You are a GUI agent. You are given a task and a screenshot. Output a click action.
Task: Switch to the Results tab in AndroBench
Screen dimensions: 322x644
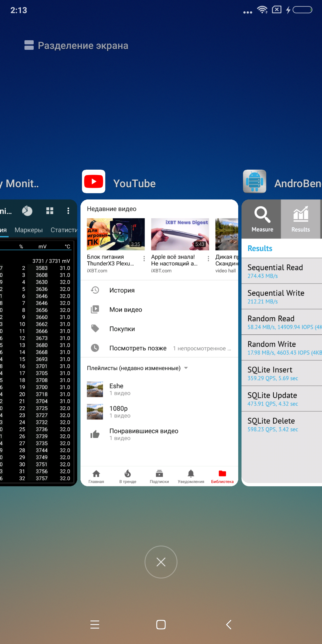pyautogui.click(x=301, y=219)
